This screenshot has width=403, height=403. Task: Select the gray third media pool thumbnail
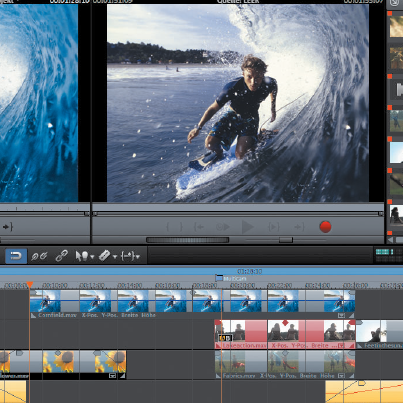pyautogui.click(x=397, y=89)
